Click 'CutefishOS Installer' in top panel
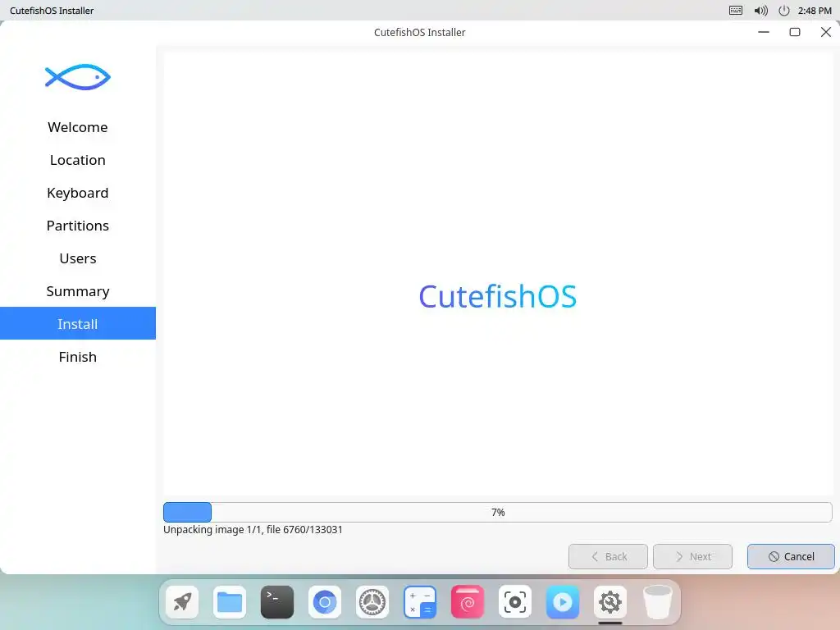 (x=52, y=11)
